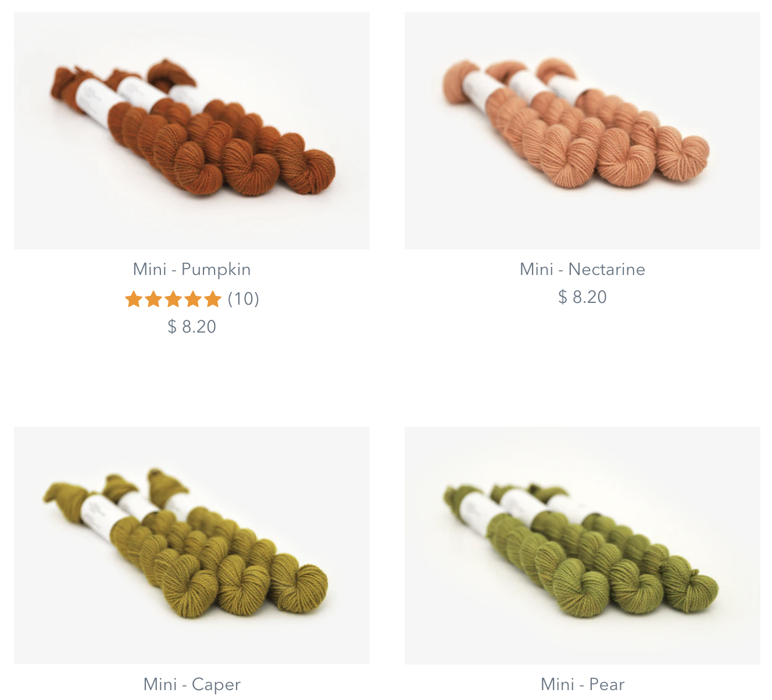Click the $ 8.20 price under Nectarine
772x700 pixels.
582,297
